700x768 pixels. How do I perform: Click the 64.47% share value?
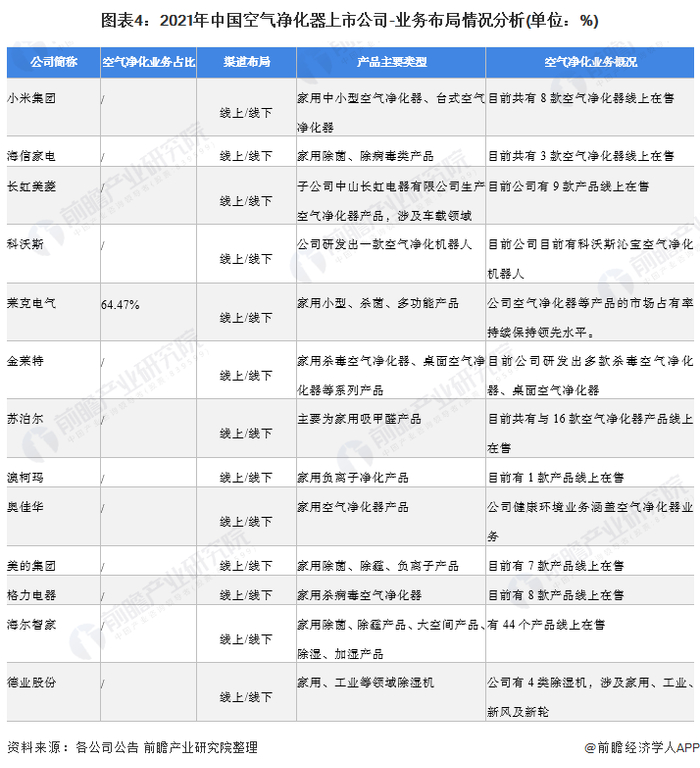click(x=120, y=305)
